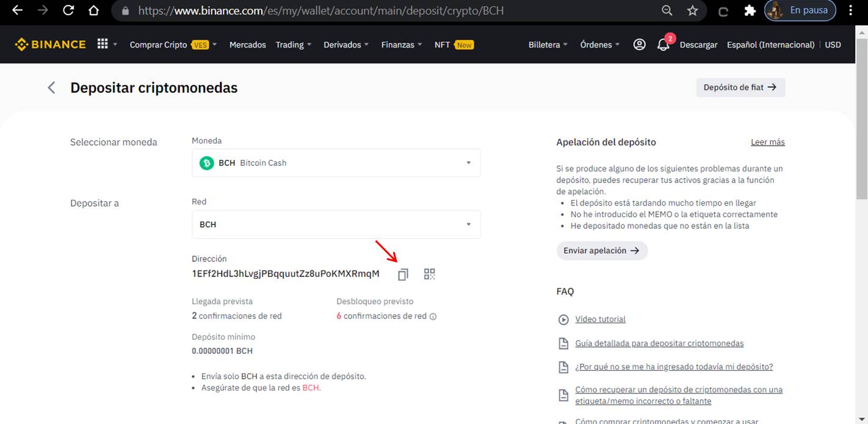Click Enviar apelación button

click(x=602, y=251)
